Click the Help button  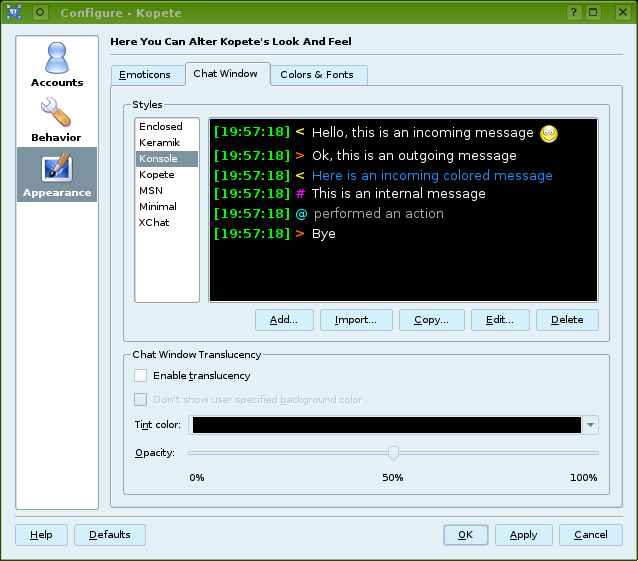click(41, 535)
